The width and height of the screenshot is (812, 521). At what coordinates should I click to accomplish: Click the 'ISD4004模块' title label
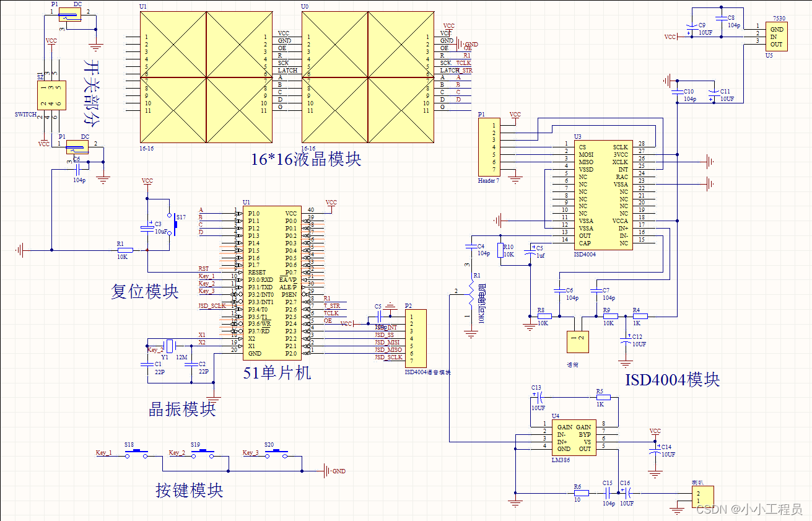pyautogui.click(x=673, y=380)
